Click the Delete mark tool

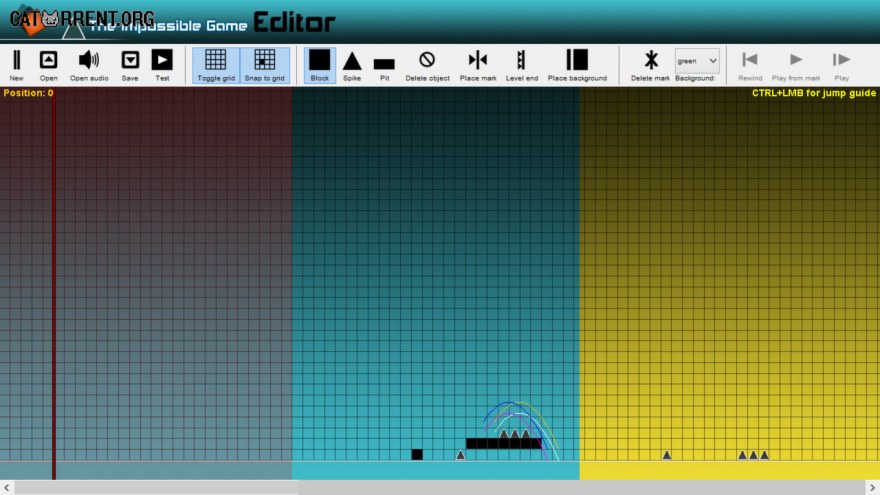(x=650, y=65)
